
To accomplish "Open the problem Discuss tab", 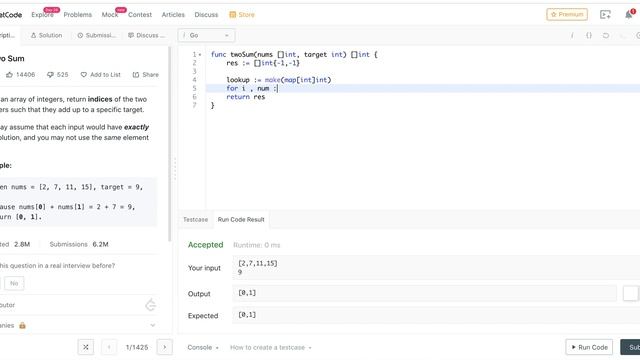I will tap(147, 36).
